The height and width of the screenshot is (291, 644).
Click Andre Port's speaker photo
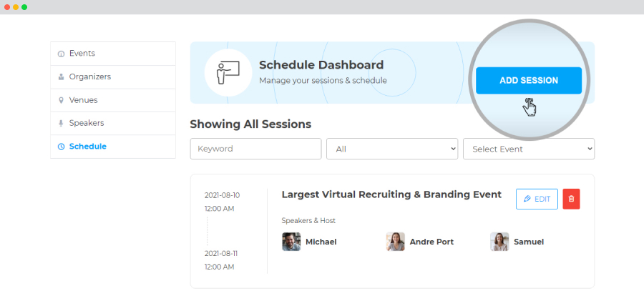click(396, 242)
